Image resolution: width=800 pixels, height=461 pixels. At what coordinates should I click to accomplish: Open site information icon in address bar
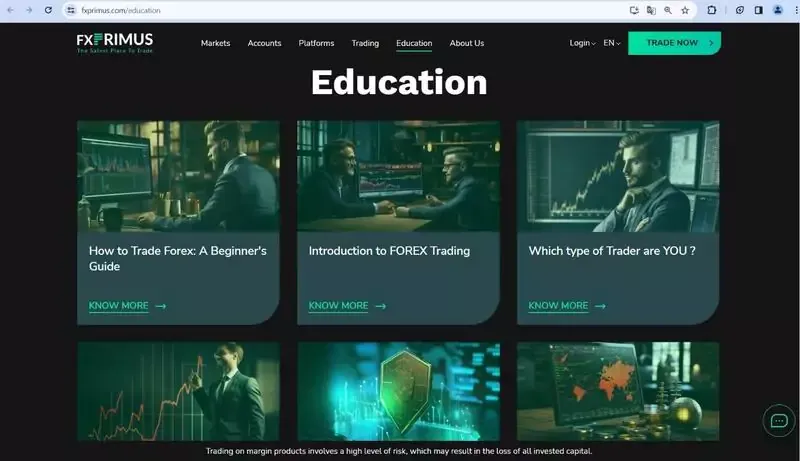(71, 10)
